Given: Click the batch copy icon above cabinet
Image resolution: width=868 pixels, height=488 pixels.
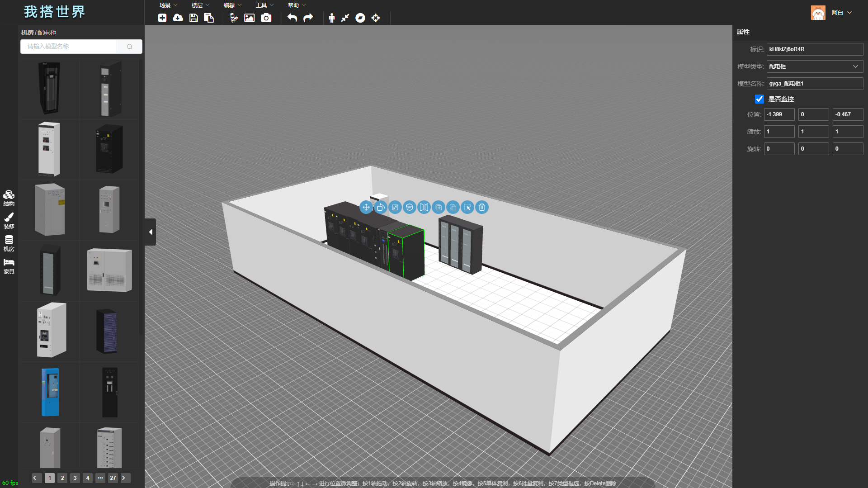Looking at the screenshot, I should [x=453, y=208].
